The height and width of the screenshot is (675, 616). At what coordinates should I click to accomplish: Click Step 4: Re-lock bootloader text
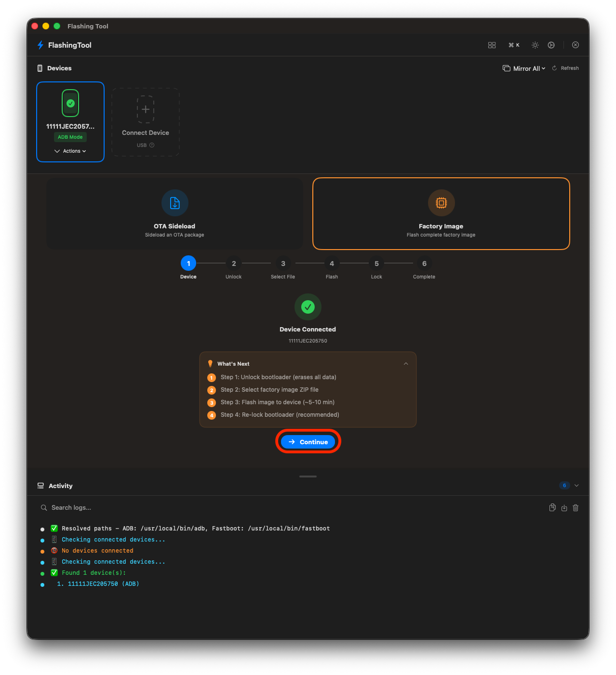(x=280, y=415)
